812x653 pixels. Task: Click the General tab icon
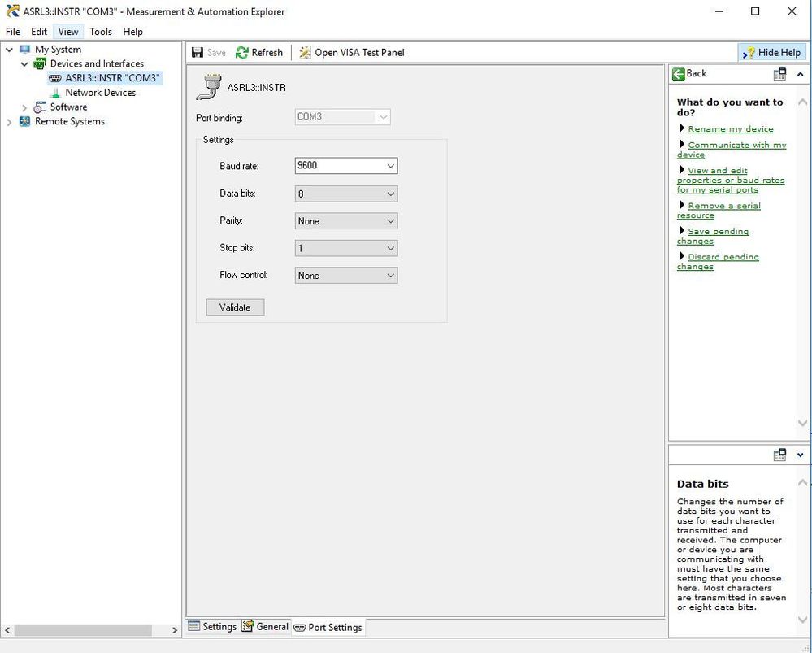[248, 626]
